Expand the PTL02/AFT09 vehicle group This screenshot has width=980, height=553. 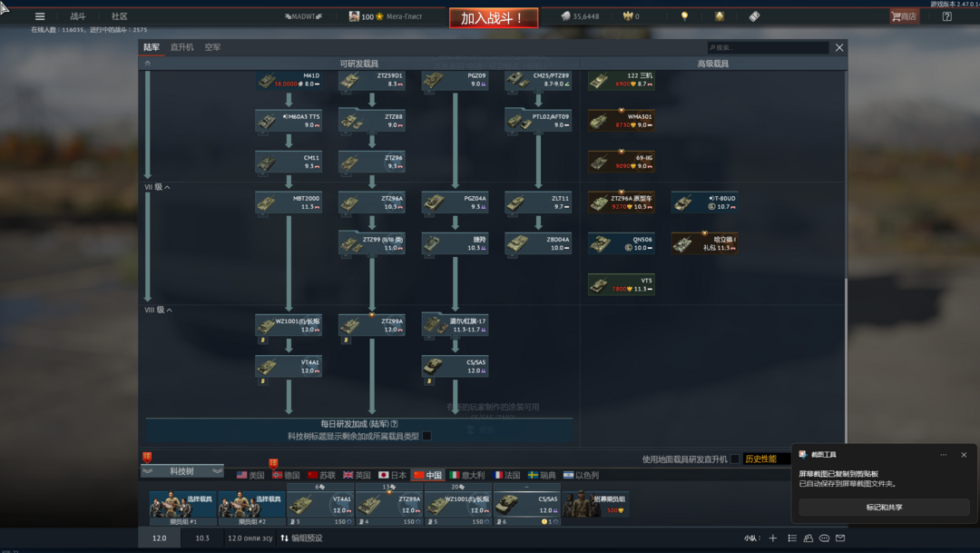(538, 121)
